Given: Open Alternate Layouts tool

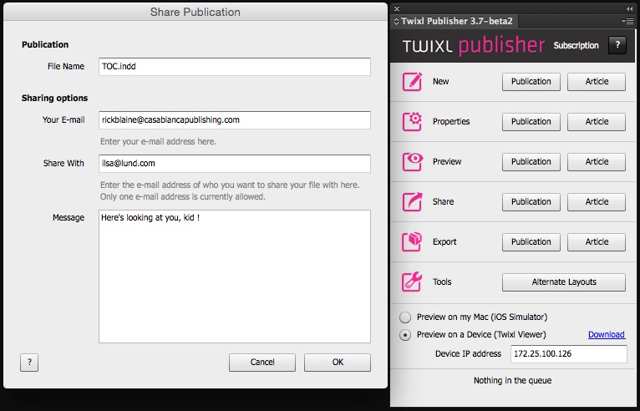Looking at the screenshot, I should [564, 282].
